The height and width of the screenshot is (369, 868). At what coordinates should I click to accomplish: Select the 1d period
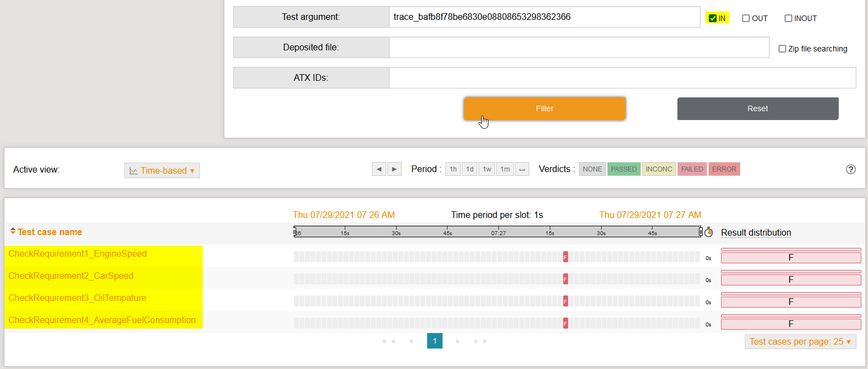(470, 169)
